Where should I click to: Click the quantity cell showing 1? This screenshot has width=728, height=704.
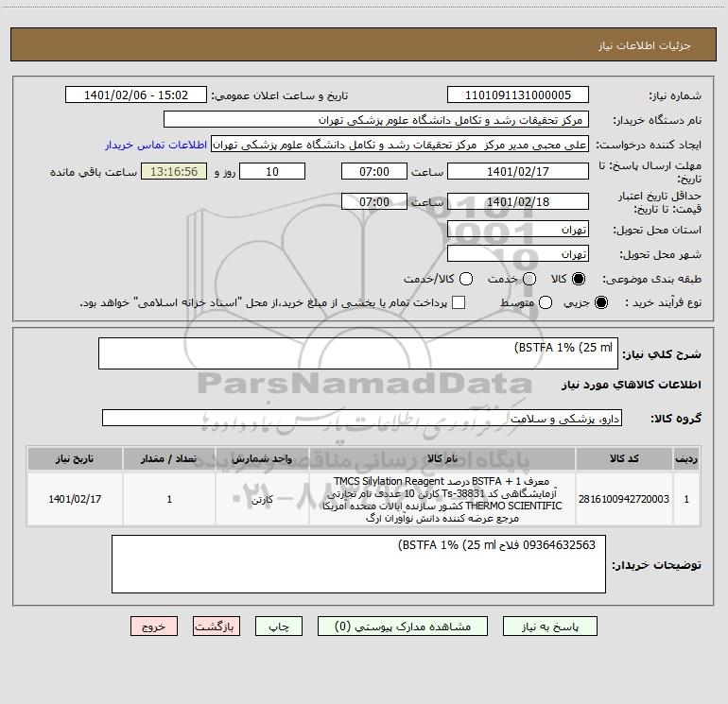coord(169,499)
